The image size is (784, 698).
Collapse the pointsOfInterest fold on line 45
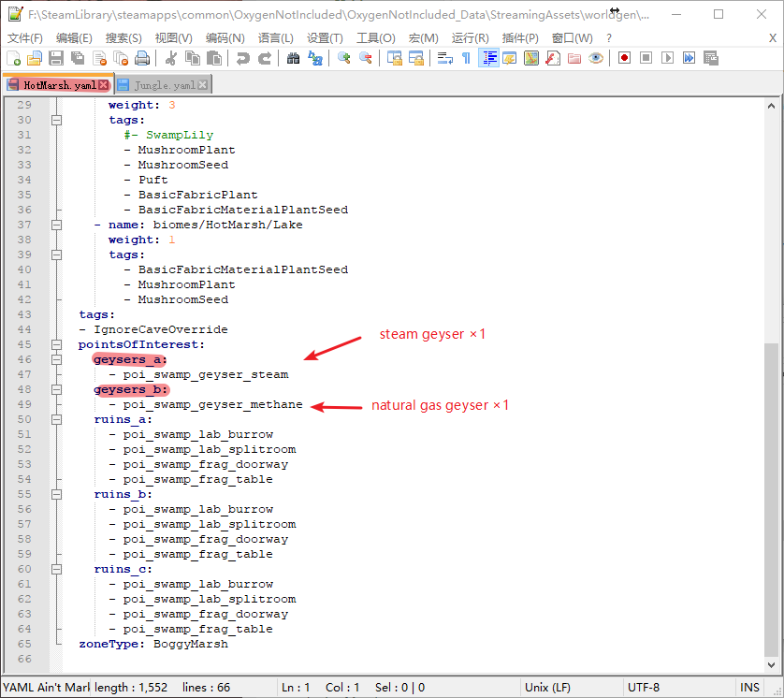click(56, 344)
